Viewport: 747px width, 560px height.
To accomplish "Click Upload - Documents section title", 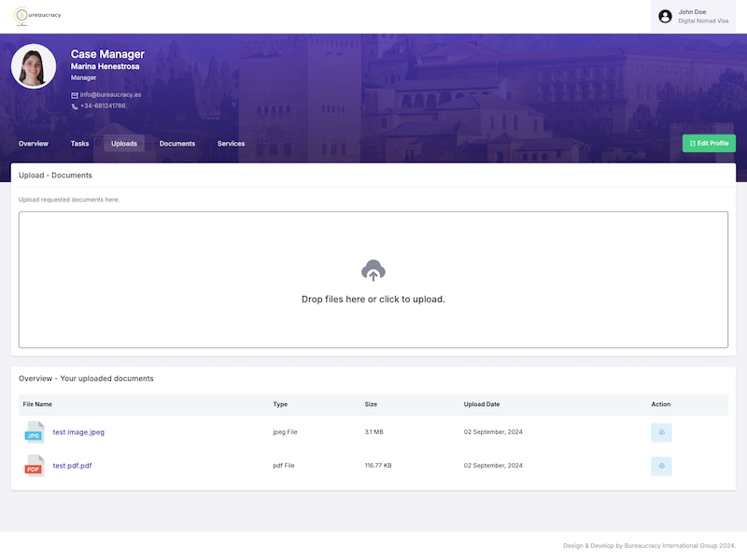I will pos(55,175).
